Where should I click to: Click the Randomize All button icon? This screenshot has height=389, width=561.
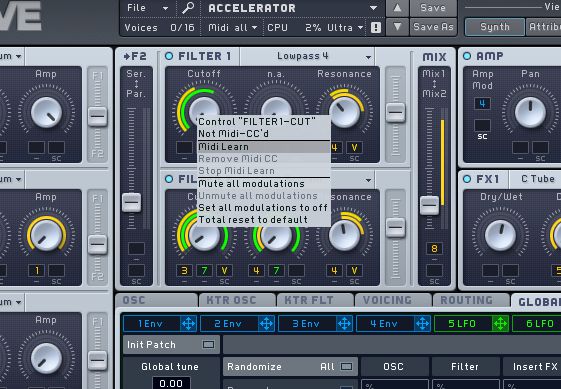point(346,367)
